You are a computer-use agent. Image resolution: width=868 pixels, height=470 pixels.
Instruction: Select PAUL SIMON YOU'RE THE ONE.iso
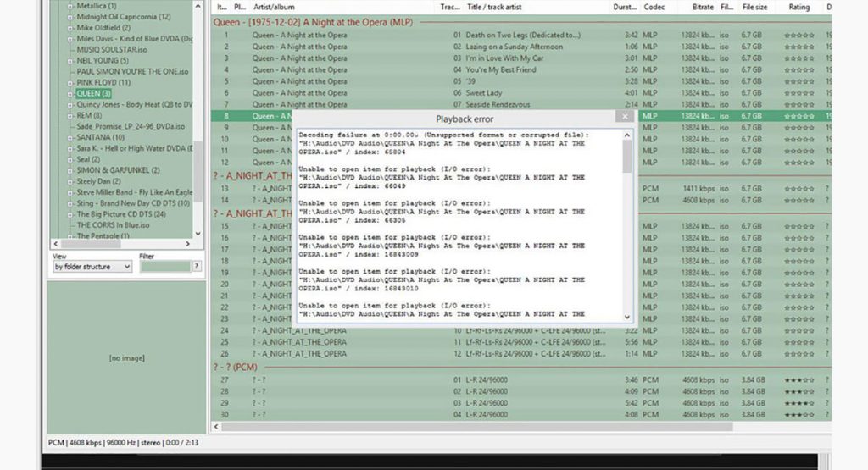tap(132, 71)
